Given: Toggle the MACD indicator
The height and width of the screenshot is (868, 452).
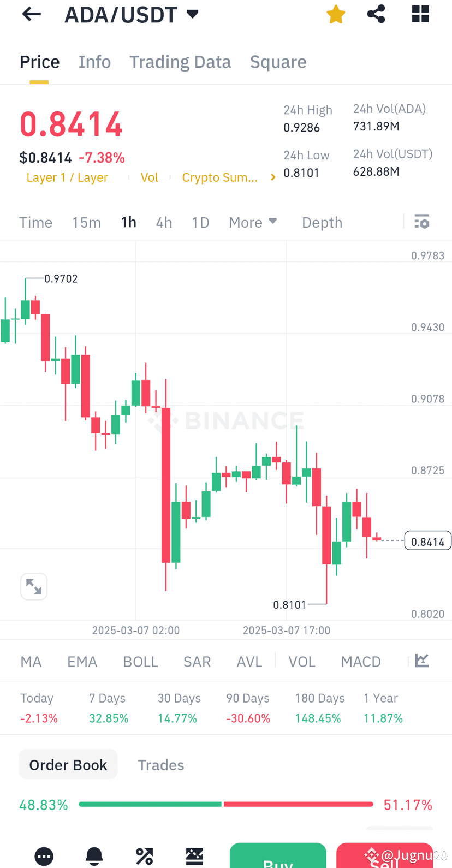Looking at the screenshot, I should pos(360,661).
